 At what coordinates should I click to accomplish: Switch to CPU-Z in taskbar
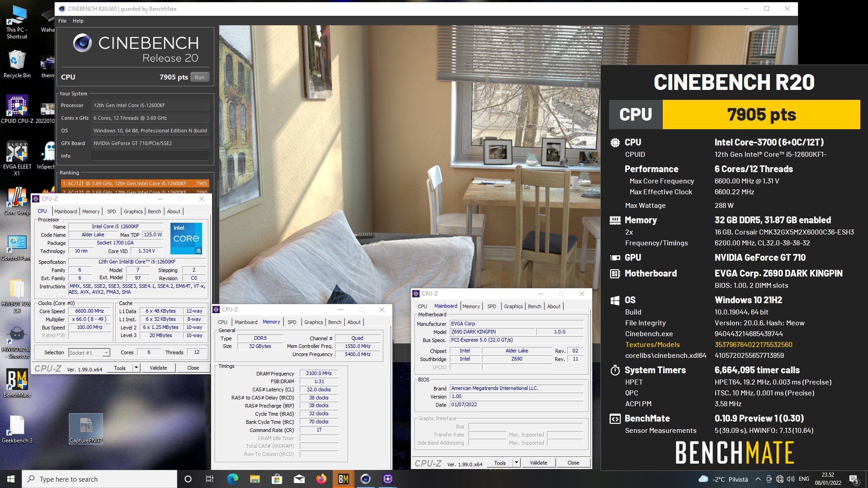(x=387, y=479)
